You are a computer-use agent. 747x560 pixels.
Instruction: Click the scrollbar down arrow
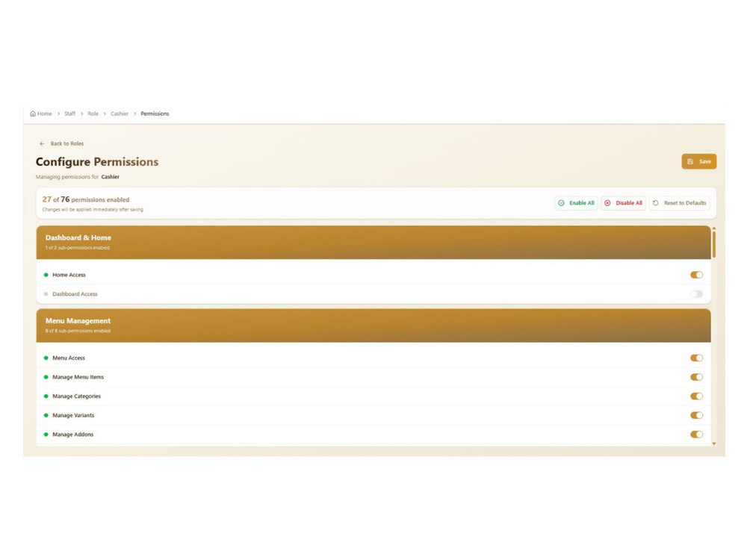[713, 444]
